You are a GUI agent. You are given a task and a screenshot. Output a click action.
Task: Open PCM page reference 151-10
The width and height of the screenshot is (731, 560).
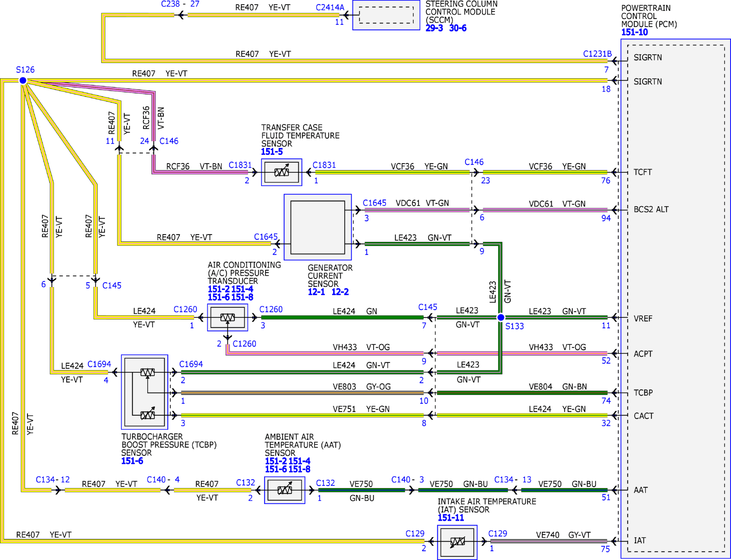(x=635, y=32)
